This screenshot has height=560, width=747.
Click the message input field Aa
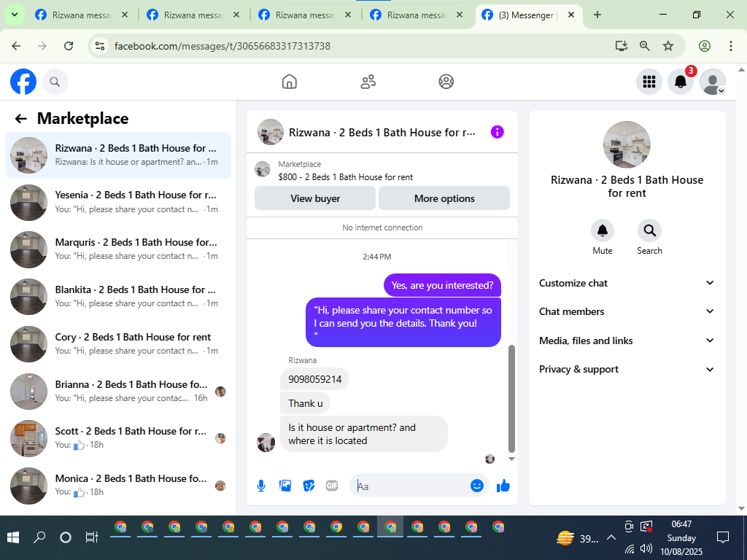click(411, 486)
